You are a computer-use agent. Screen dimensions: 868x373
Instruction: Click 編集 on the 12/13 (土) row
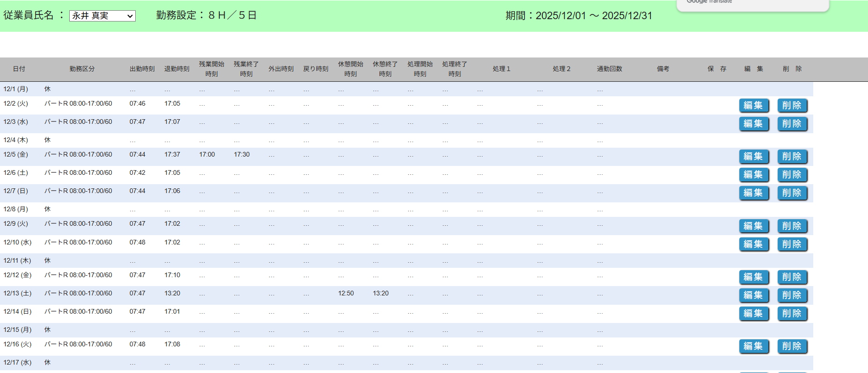pos(753,295)
